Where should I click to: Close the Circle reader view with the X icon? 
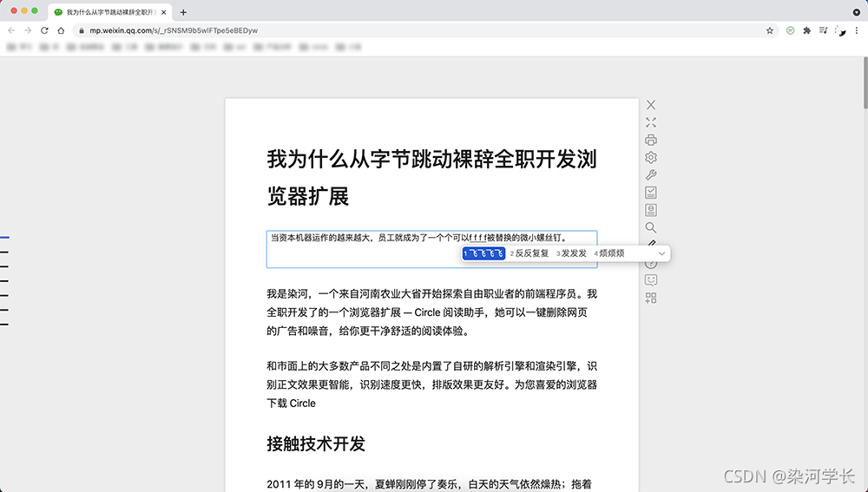click(x=651, y=105)
